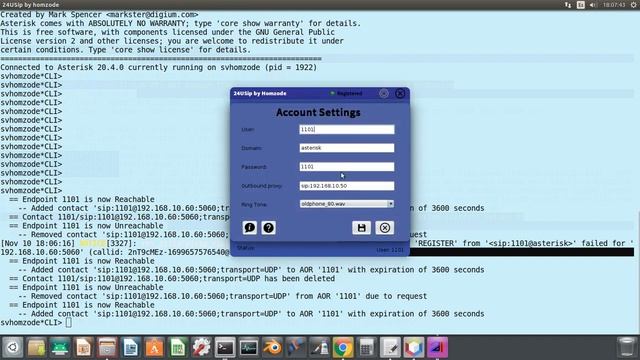640x360 pixels.
Task: Launch Google Chrome from the dock
Action: pos(343,348)
